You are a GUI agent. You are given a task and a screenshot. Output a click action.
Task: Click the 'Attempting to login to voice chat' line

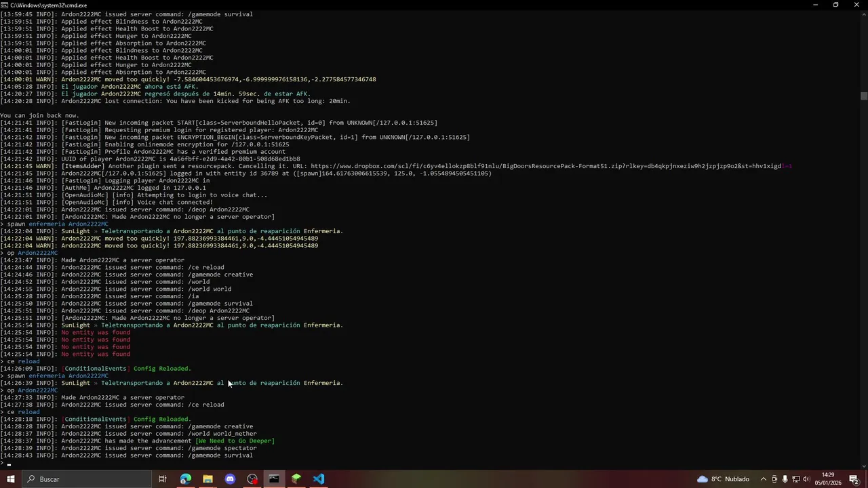[134, 195]
